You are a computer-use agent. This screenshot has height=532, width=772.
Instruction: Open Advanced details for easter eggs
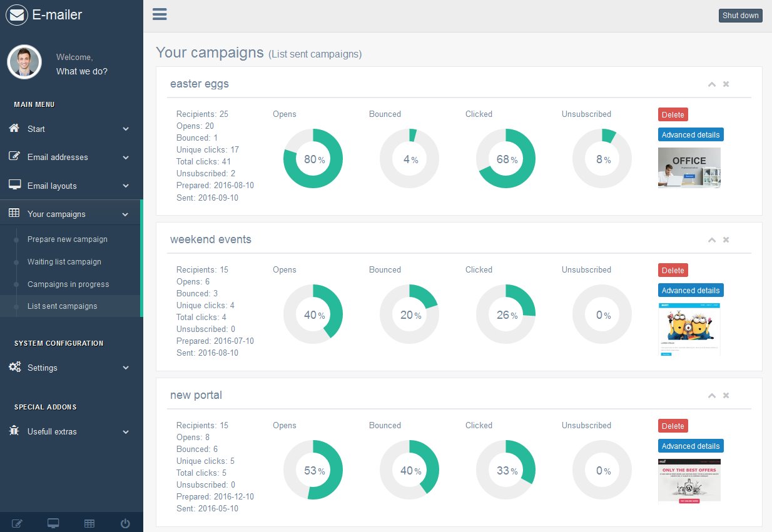(691, 135)
